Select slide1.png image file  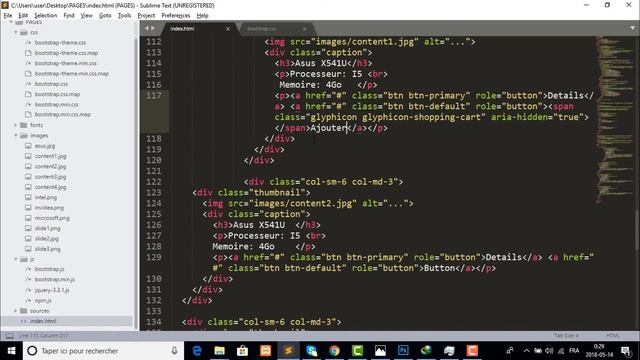(47, 228)
